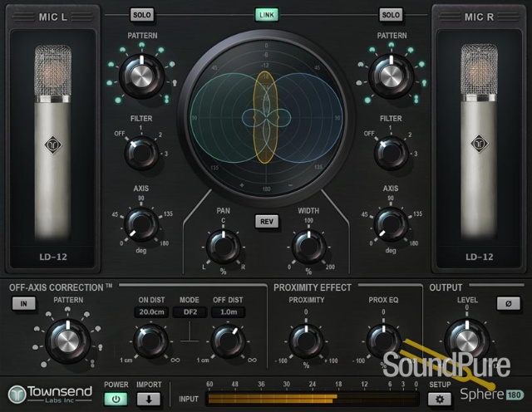Viewport: 532px width, 412px height.
Task: Click the OFF DIST knob
Action: (228, 341)
